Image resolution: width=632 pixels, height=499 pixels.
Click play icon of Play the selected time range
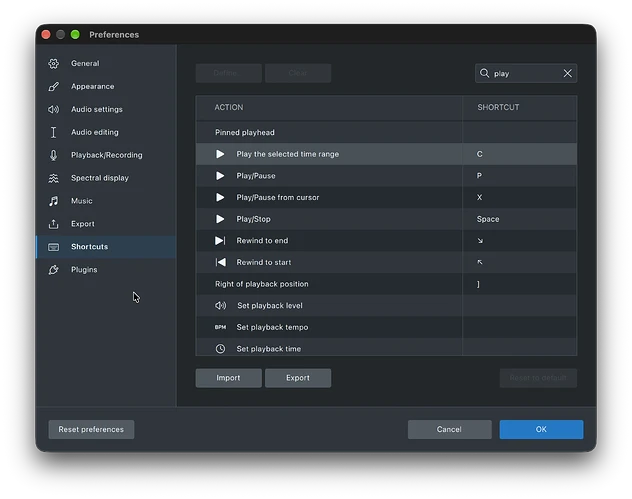(220, 154)
